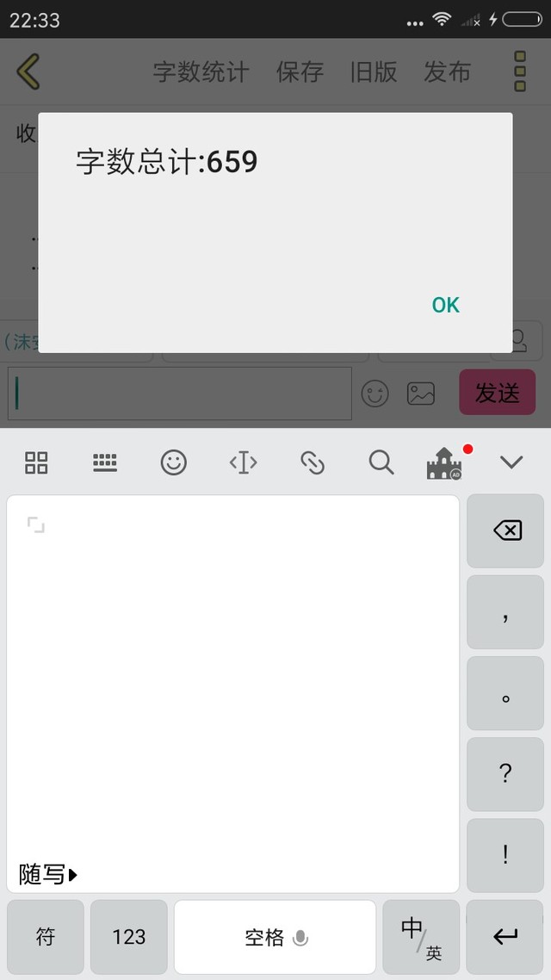Switch to 123 numeric keypad
The image size is (551, 980).
(128, 937)
